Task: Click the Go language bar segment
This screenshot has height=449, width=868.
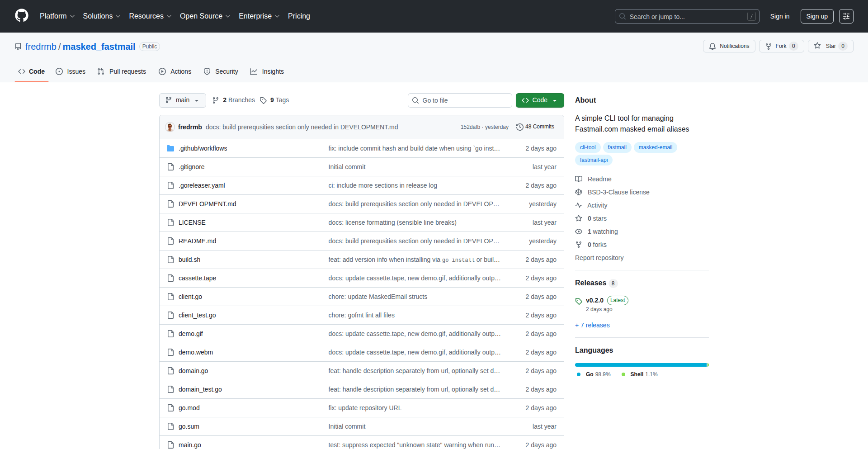Action: pyautogui.click(x=640, y=365)
